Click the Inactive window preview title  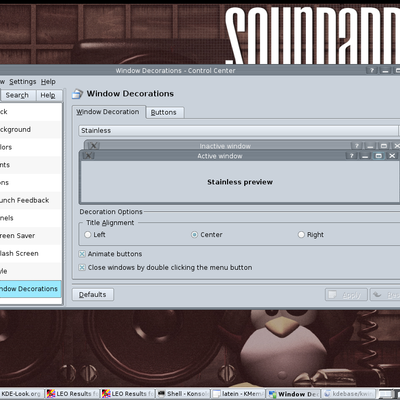225,146
